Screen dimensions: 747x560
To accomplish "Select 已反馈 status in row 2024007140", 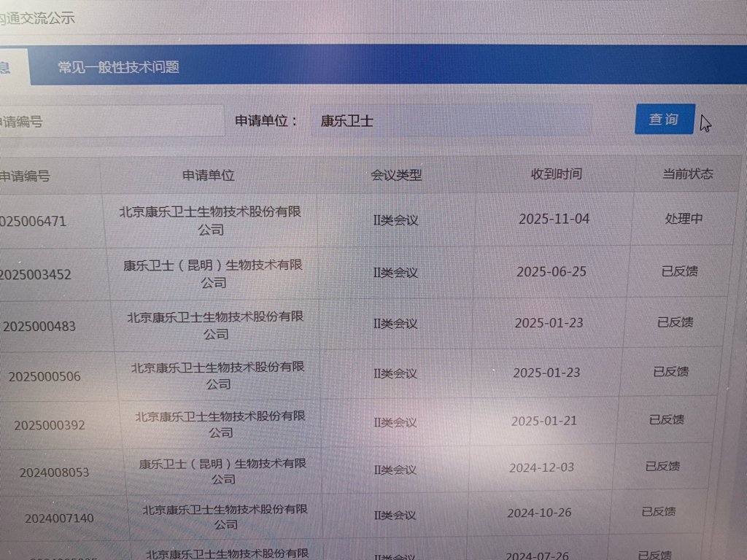I will click(x=659, y=511).
